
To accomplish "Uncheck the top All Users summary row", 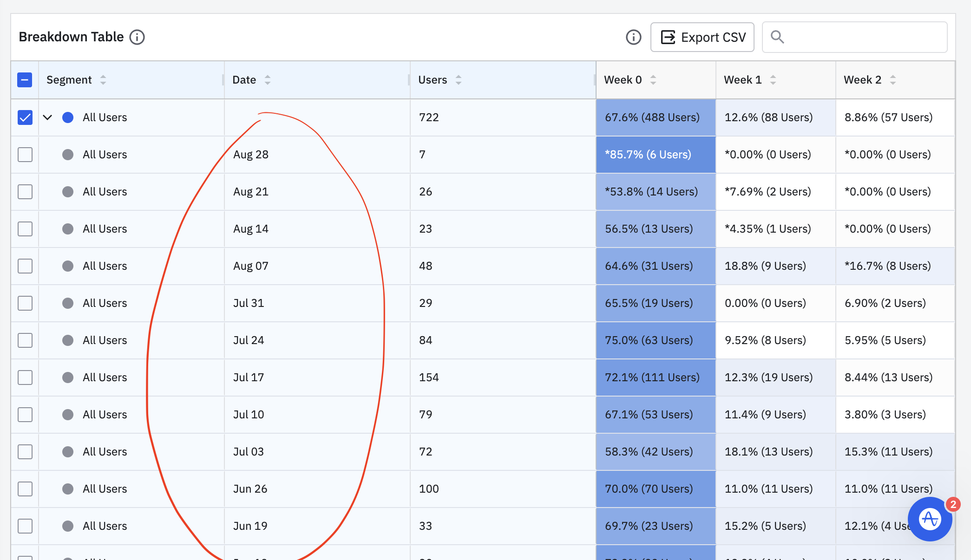I will pyautogui.click(x=25, y=117).
